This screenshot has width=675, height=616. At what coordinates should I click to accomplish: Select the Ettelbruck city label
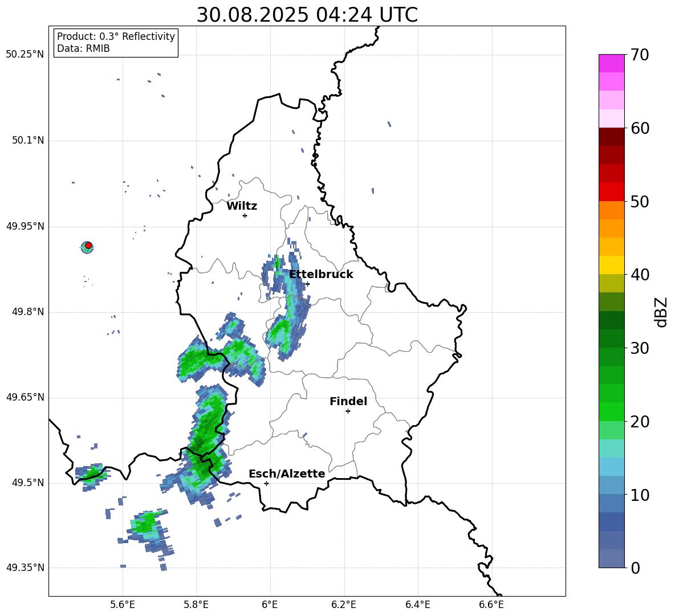(321, 275)
